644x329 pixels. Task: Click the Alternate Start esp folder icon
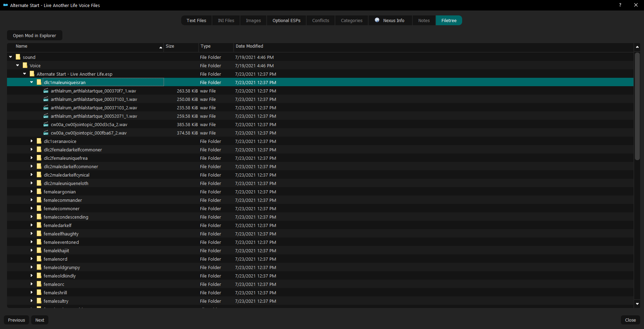click(x=32, y=74)
